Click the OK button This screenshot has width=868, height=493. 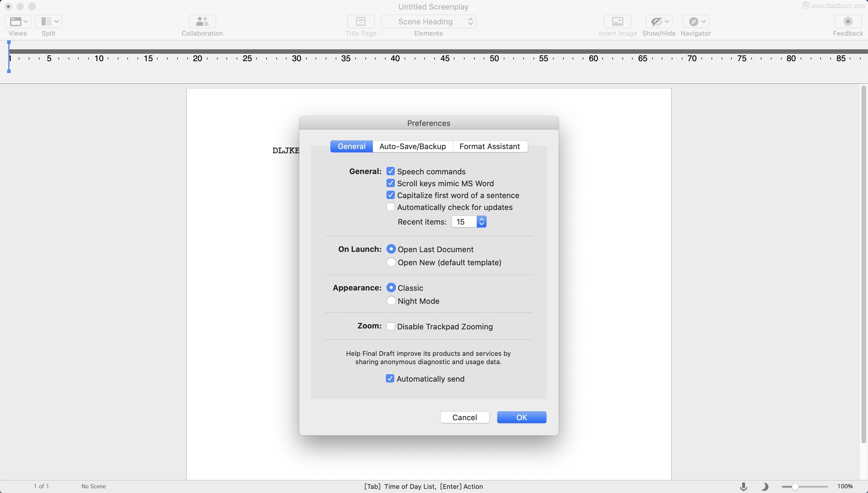click(x=522, y=417)
